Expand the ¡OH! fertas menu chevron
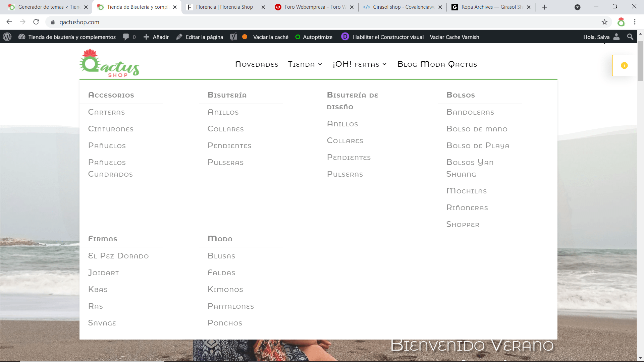This screenshot has height=362, width=644. (x=384, y=64)
